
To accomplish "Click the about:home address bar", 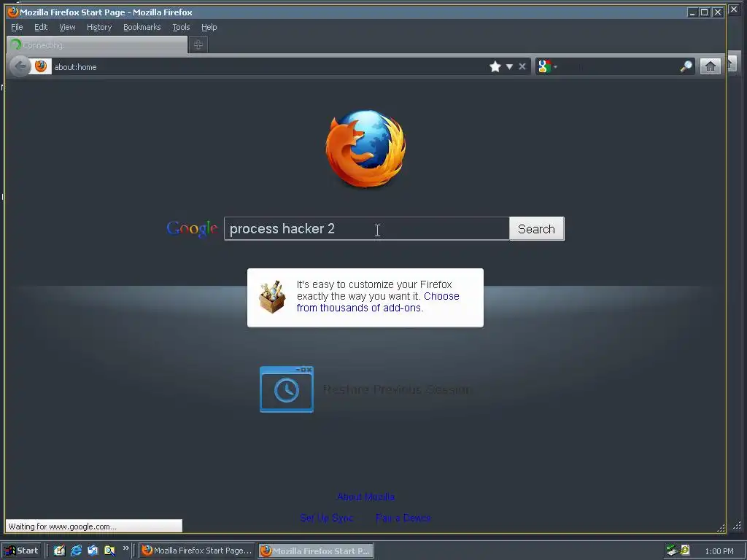I will (x=269, y=66).
